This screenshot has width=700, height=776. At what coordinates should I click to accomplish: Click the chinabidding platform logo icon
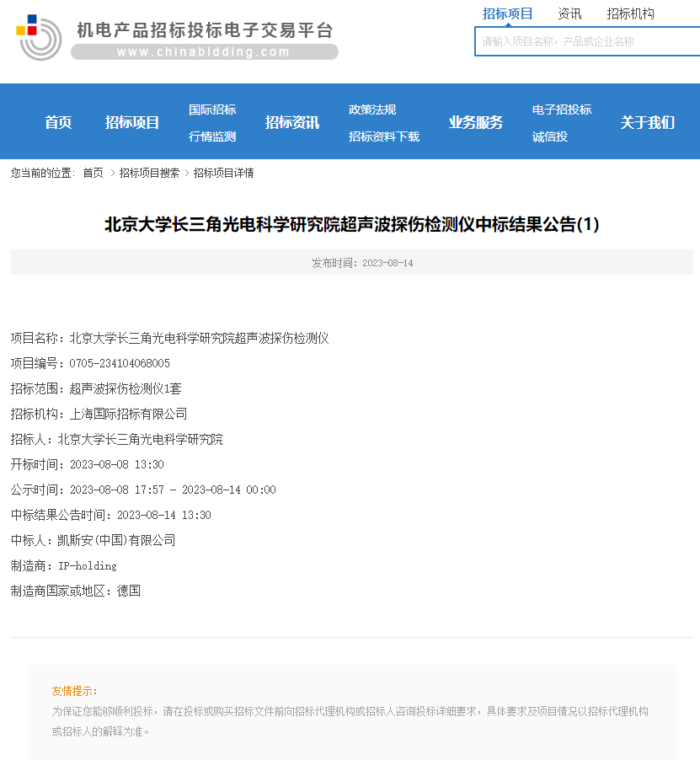click(x=39, y=38)
